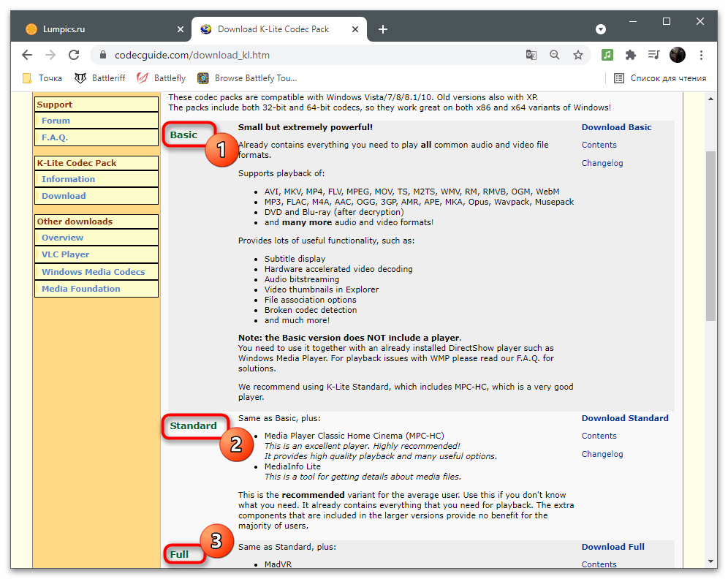
Task: Click the K-Lite Codec Pack sidebar heading
Action: (x=77, y=163)
